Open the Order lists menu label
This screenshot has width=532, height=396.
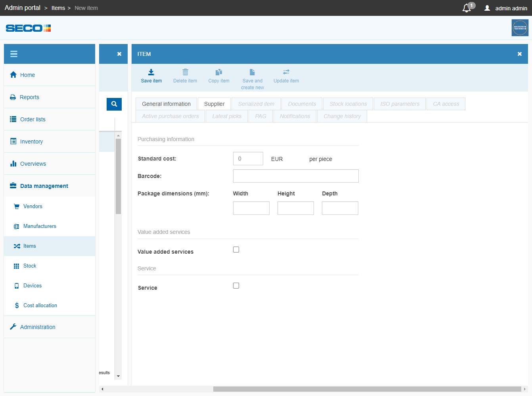33,119
